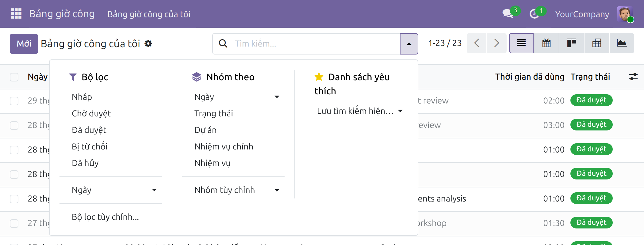Check the row dated 29 th
This screenshot has width=644, height=245.
click(14, 101)
